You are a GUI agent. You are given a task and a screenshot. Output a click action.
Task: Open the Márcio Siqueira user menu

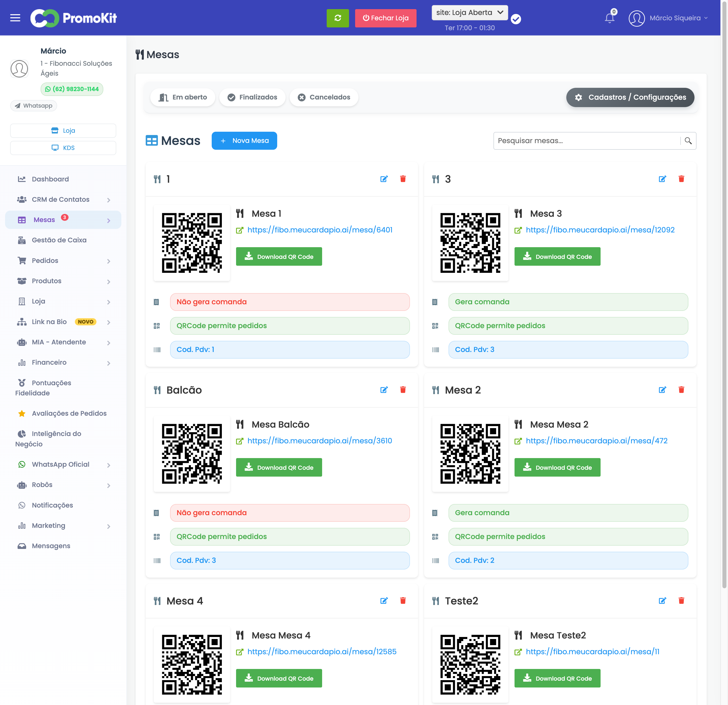pyautogui.click(x=669, y=18)
